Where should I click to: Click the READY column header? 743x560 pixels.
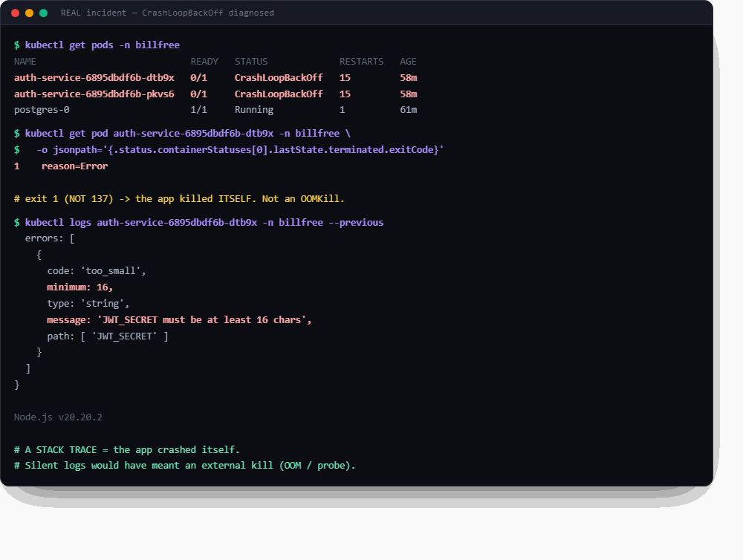point(204,62)
